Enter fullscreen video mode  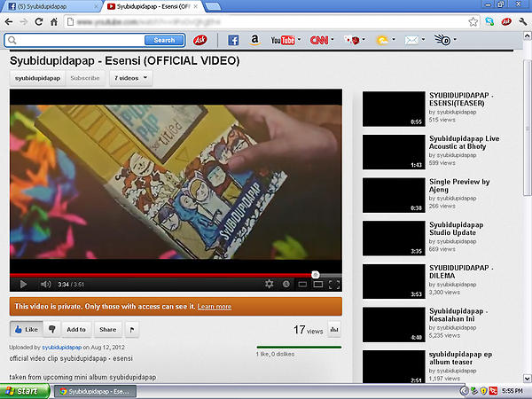pos(334,285)
